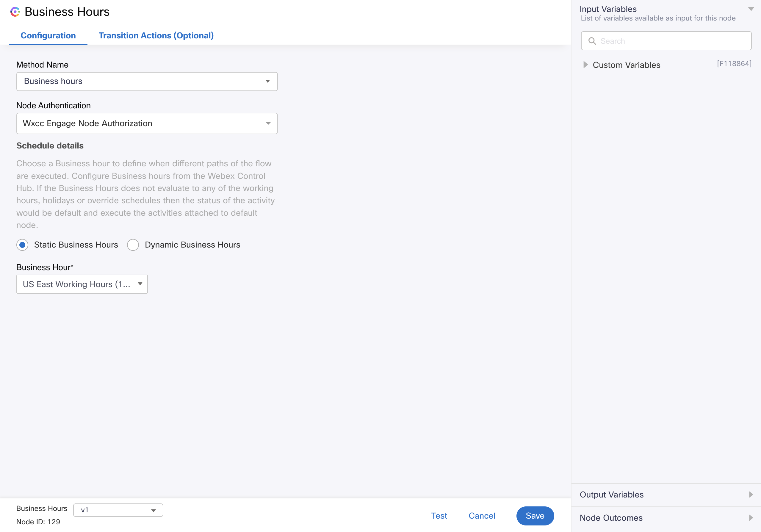Open the Method Name dropdown
Viewport: 761px width, 532px height.
coord(147,82)
